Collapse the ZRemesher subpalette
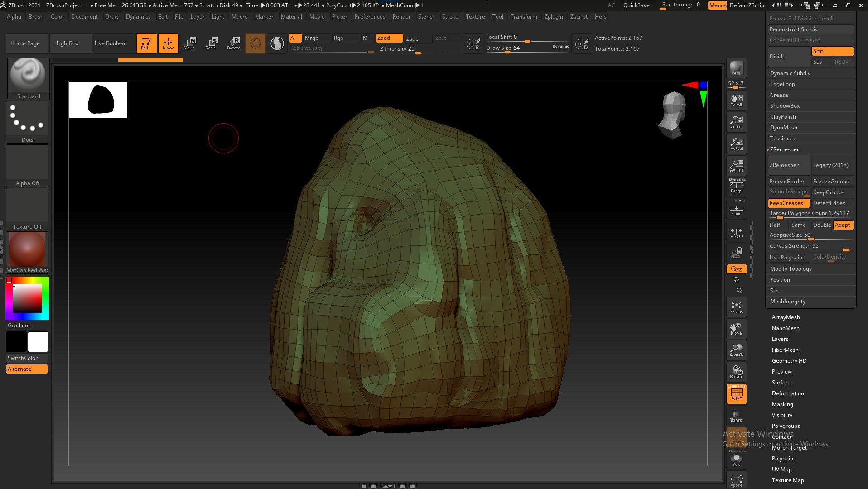 784,149
